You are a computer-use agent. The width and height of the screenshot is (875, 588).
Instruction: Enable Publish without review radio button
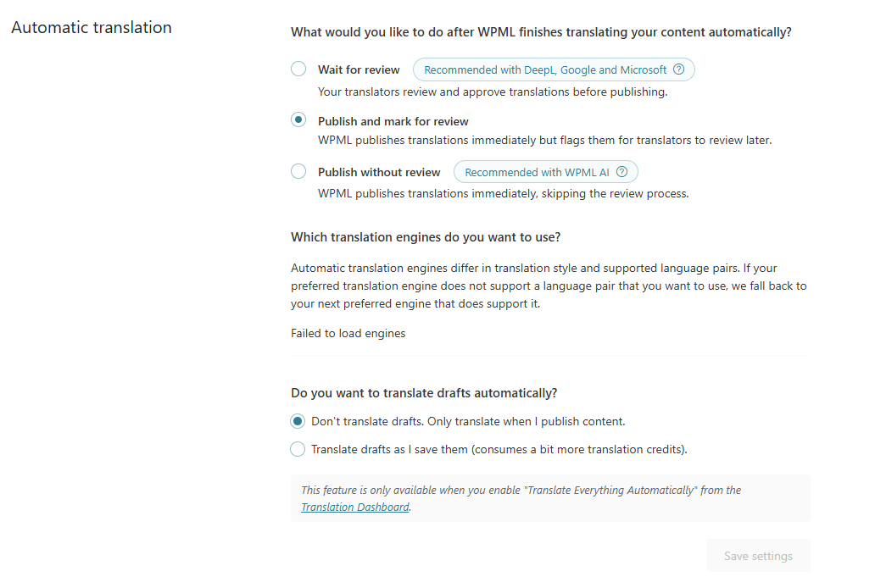[x=298, y=171]
